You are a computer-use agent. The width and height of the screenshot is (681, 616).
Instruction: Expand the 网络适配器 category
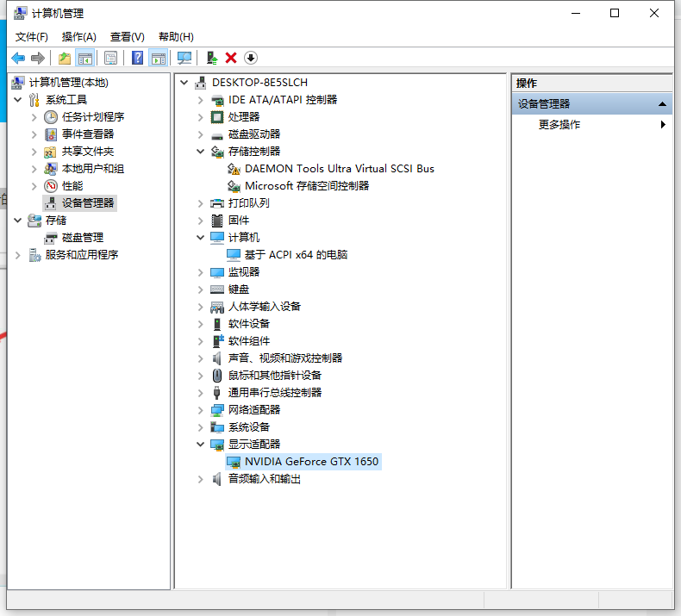tap(201, 409)
